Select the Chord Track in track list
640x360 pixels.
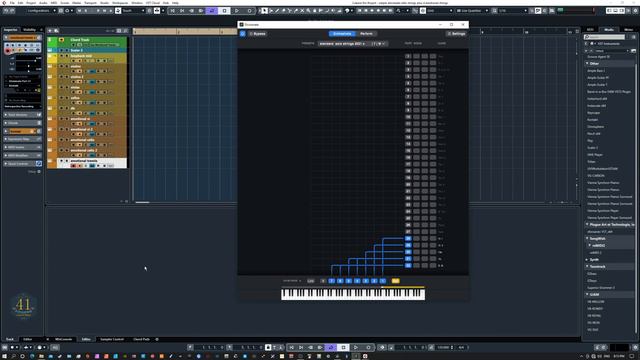87,42
